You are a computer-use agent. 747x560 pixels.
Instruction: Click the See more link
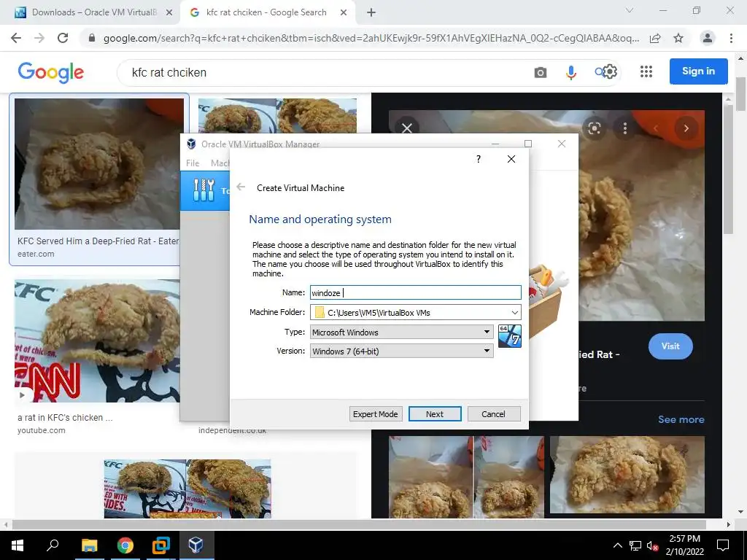point(681,419)
